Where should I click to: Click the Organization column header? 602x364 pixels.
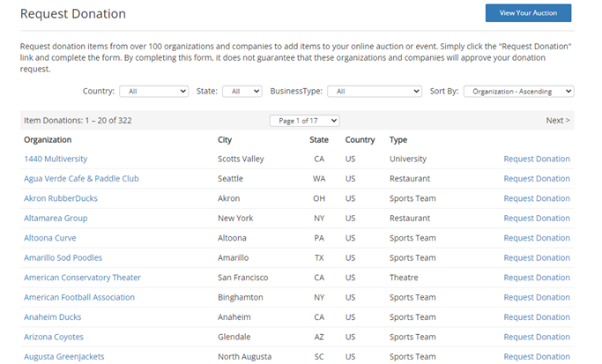48,140
